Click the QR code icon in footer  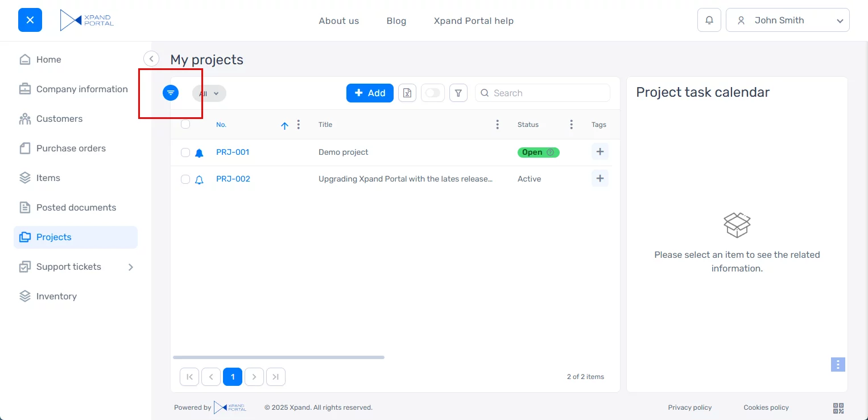[x=838, y=407]
